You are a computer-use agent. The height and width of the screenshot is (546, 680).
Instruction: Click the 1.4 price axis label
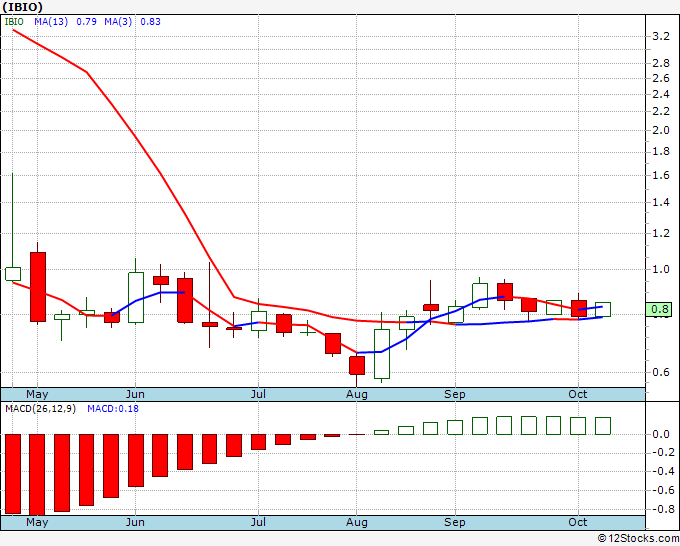[661, 203]
